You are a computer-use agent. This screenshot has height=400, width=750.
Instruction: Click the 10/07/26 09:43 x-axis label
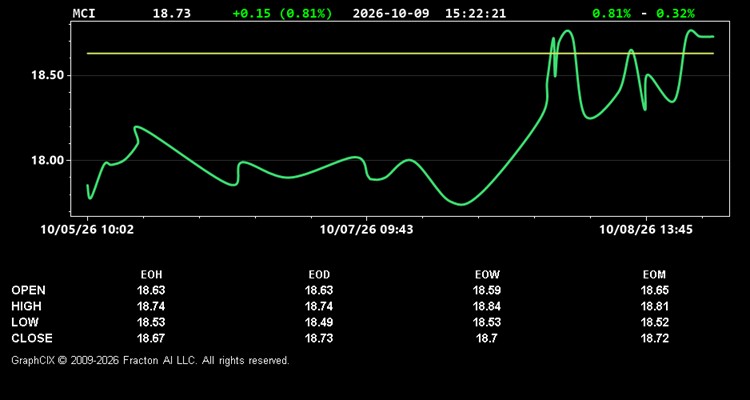click(x=366, y=230)
